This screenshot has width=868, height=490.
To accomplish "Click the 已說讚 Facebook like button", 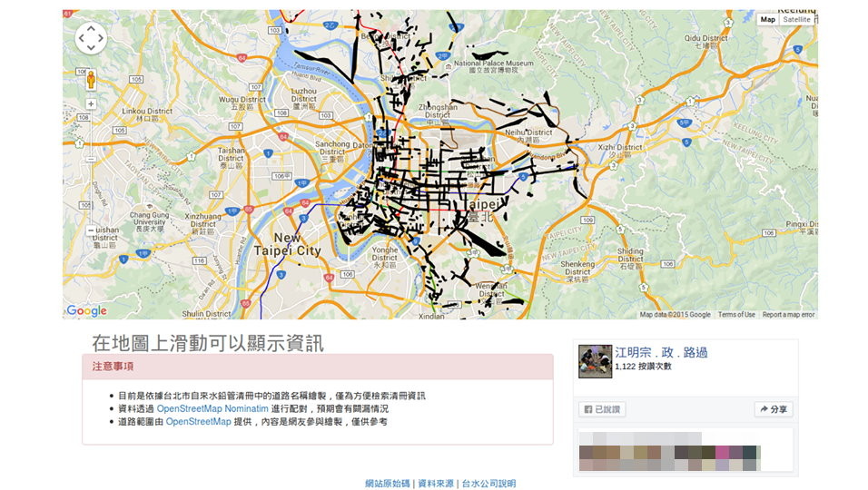I will (602, 409).
